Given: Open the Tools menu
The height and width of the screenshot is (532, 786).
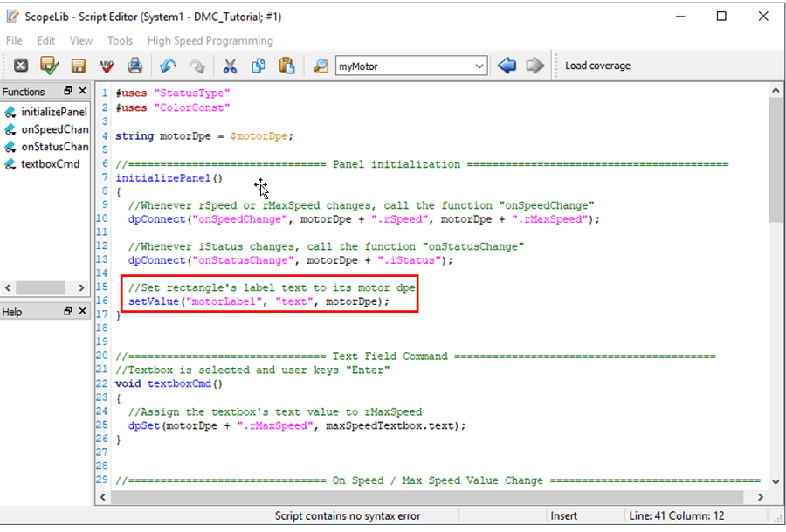Looking at the screenshot, I should 120,40.
